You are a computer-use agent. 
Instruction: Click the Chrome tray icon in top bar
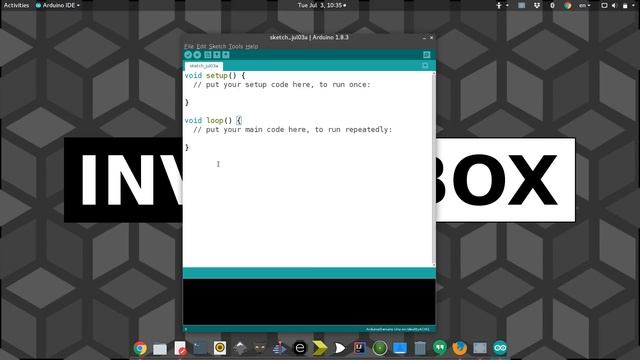(x=568, y=5)
